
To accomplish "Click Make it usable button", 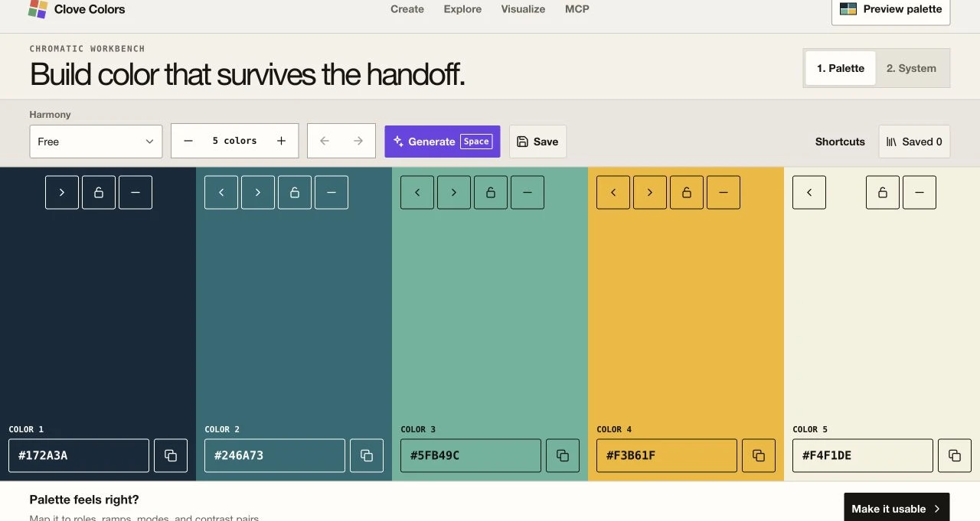I will [897, 508].
